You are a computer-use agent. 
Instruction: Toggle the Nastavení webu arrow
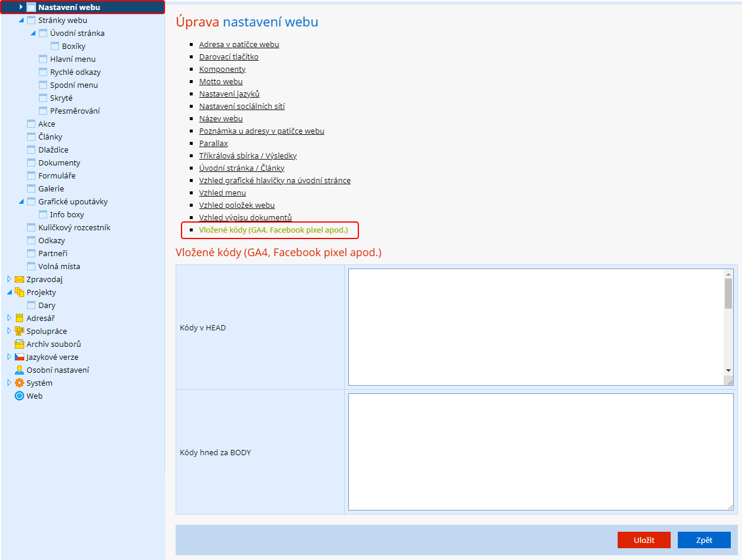[21, 7]
